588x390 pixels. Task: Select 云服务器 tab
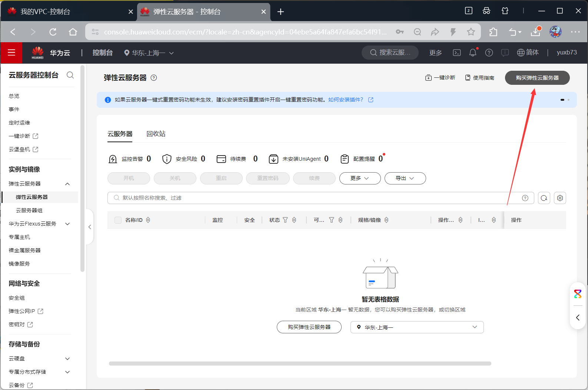pos(120,134)
